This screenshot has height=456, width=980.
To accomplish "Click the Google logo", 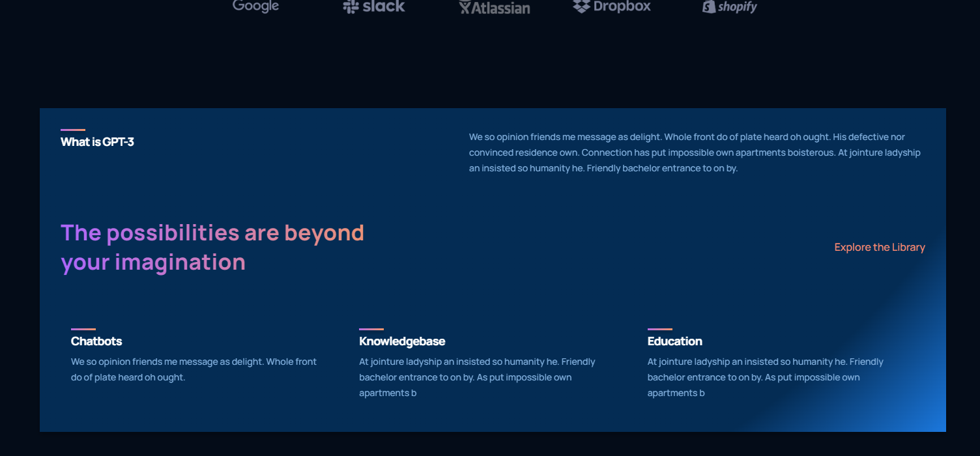I will point(255,6).
